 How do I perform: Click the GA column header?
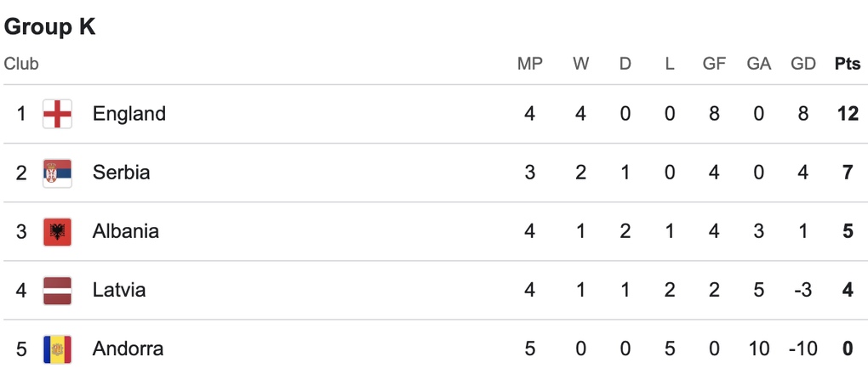click(758, 65)
